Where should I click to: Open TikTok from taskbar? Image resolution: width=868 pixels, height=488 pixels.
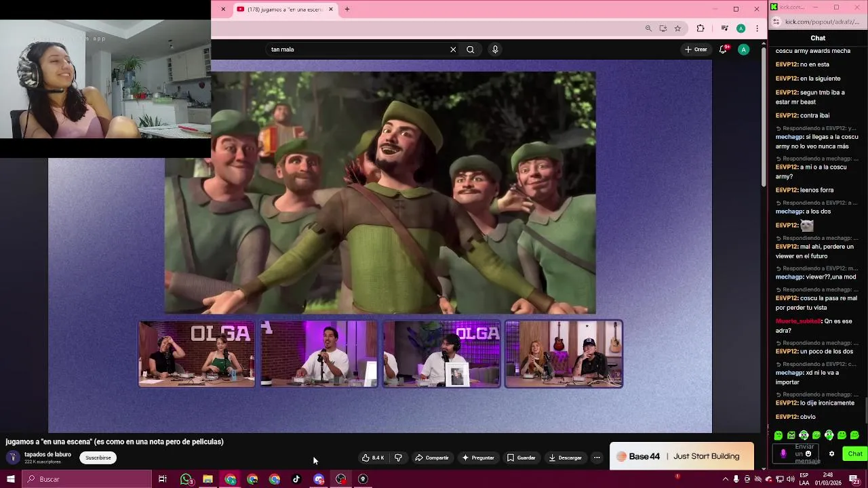click(x=296, y=479)
